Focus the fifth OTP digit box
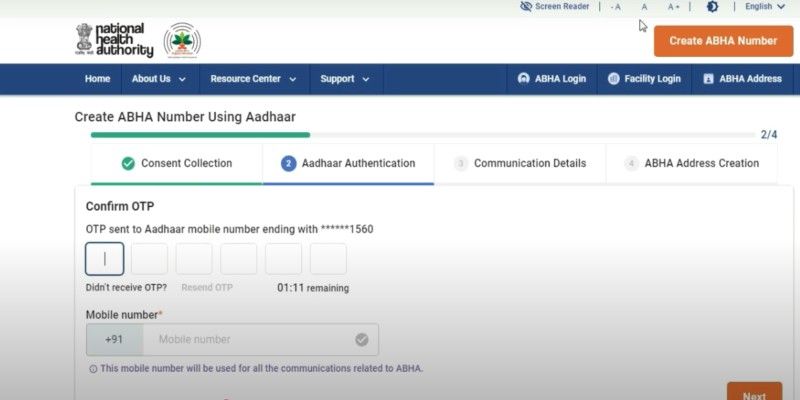The image size is (800, 400). click(x=283, y=259)
